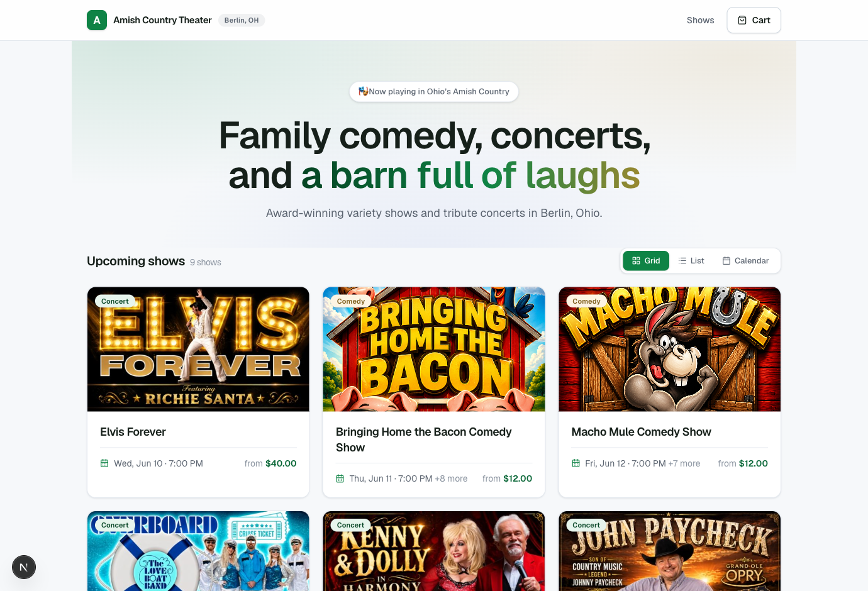Screen dimensions: 868x591
Task: Click 'Now playing in Ohio's Amish Country' pill
Action: click(434, 92)
